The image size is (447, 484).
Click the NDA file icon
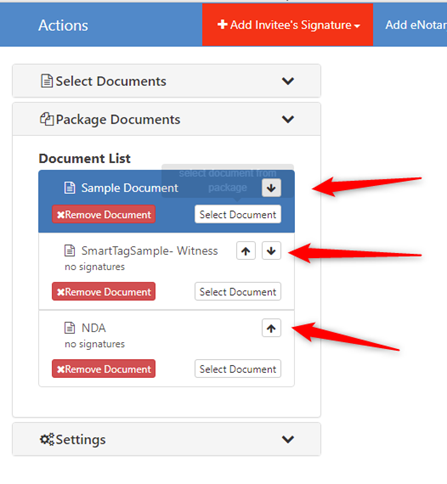[69, 328]
